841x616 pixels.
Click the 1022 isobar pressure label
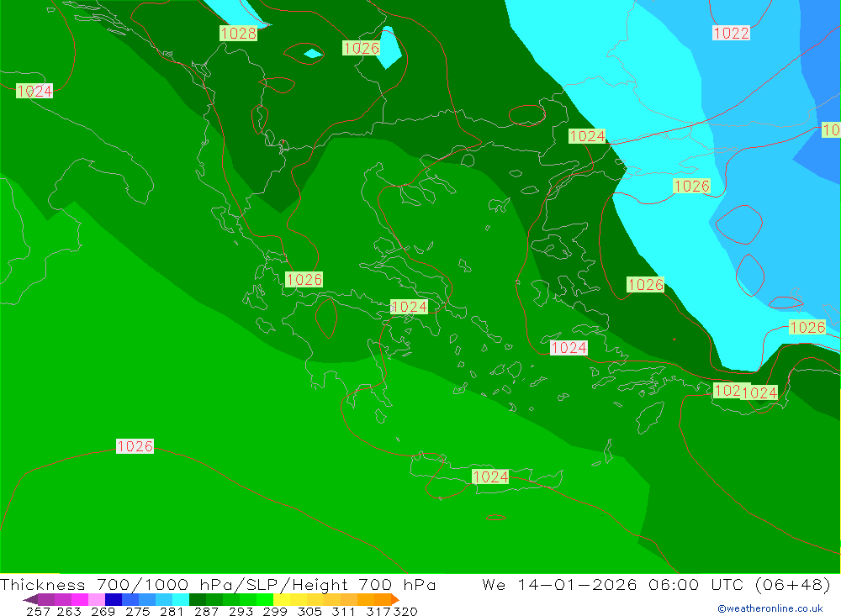point(731,34)
